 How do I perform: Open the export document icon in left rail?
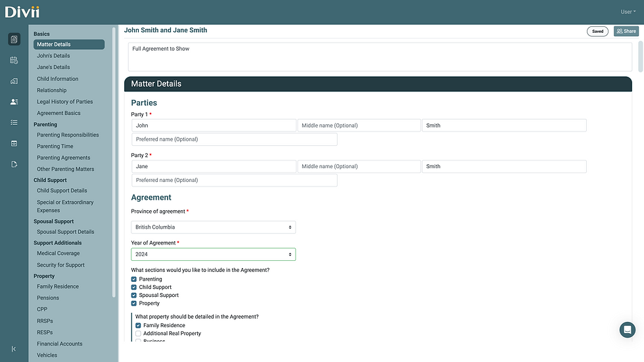coord(14,164)
